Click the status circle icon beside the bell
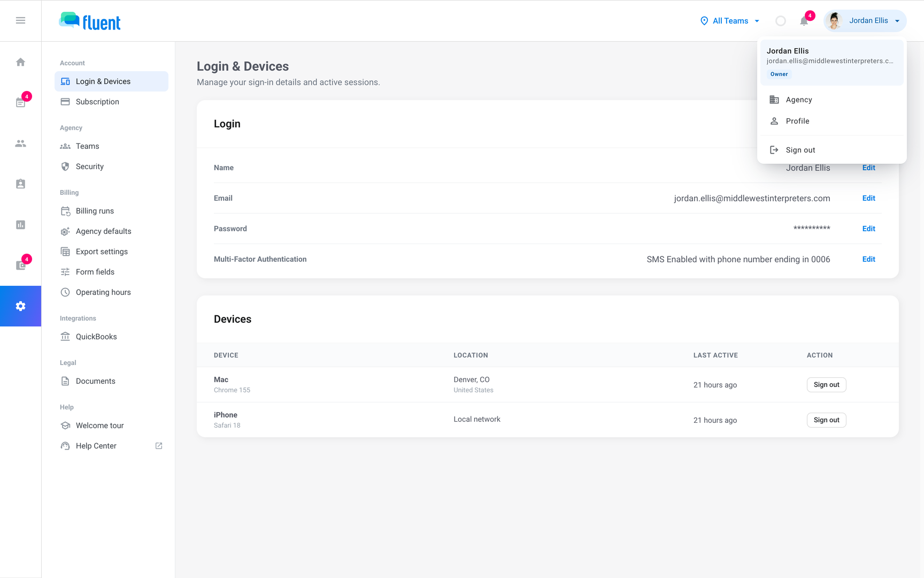Image resolution: width=924 pixels, height=578 pixels. click(x=781, y=21)
